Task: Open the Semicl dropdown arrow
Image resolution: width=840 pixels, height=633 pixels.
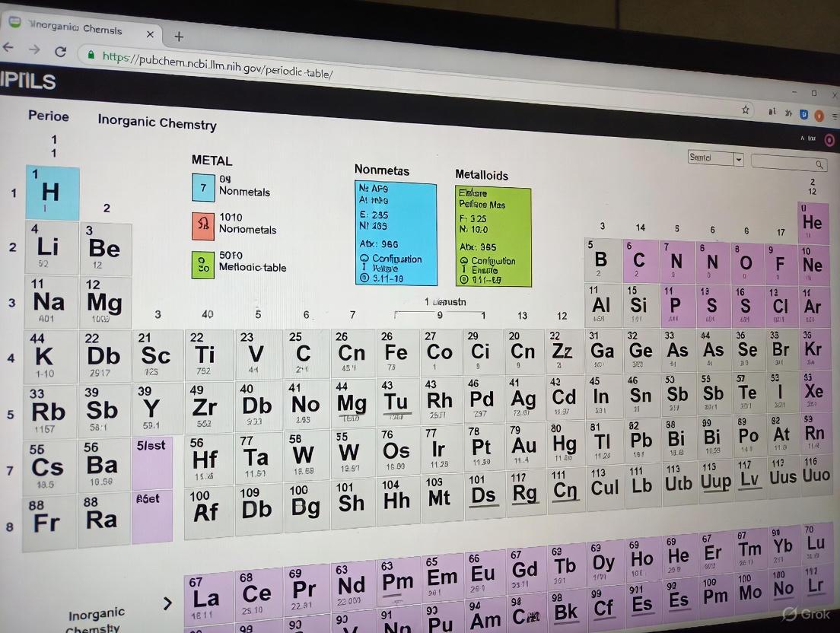Action: [x=739, y=160]
